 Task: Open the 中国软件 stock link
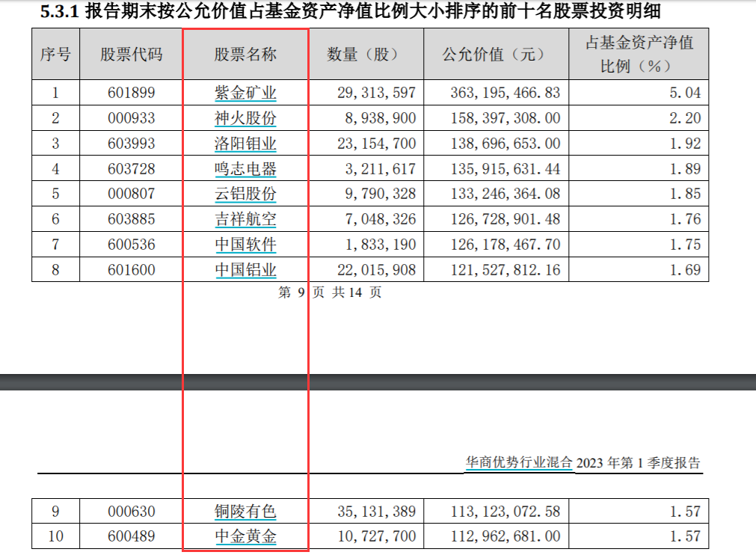pyautogui.click(x=245, y=245)
